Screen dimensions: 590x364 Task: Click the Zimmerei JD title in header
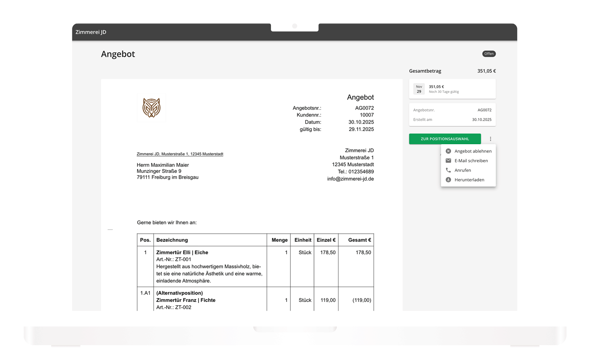pyautogui.click(x=91, y=32)
